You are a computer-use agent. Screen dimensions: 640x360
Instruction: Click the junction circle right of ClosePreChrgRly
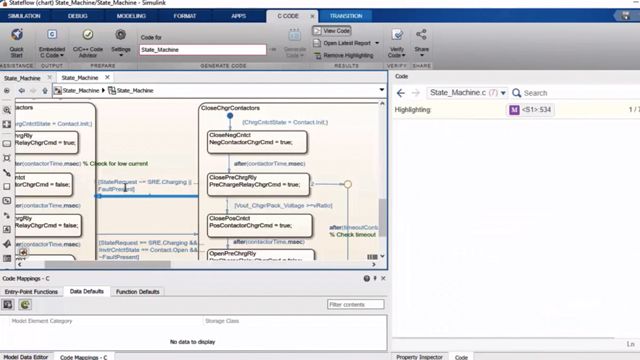(347, 184)
